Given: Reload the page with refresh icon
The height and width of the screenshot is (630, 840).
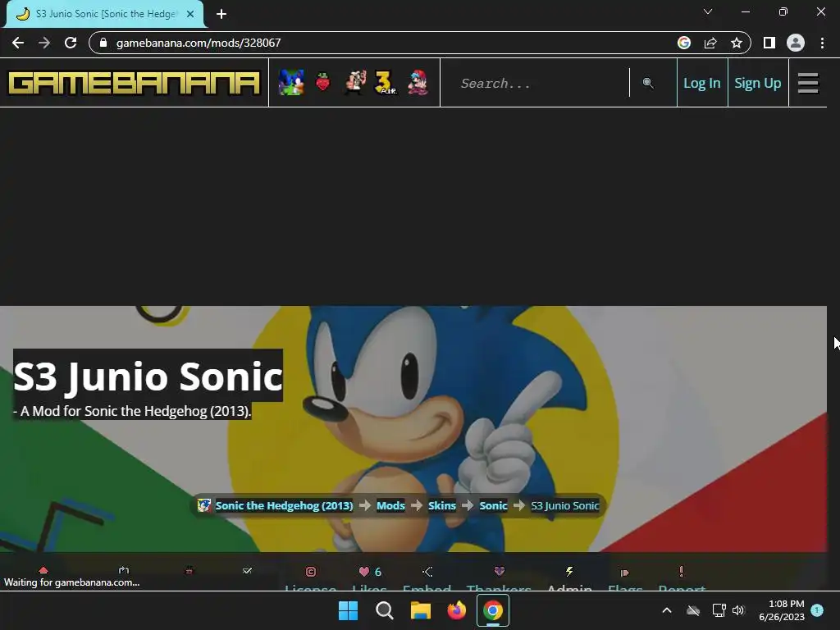Looking at the screenshot, I should (71, 43).
